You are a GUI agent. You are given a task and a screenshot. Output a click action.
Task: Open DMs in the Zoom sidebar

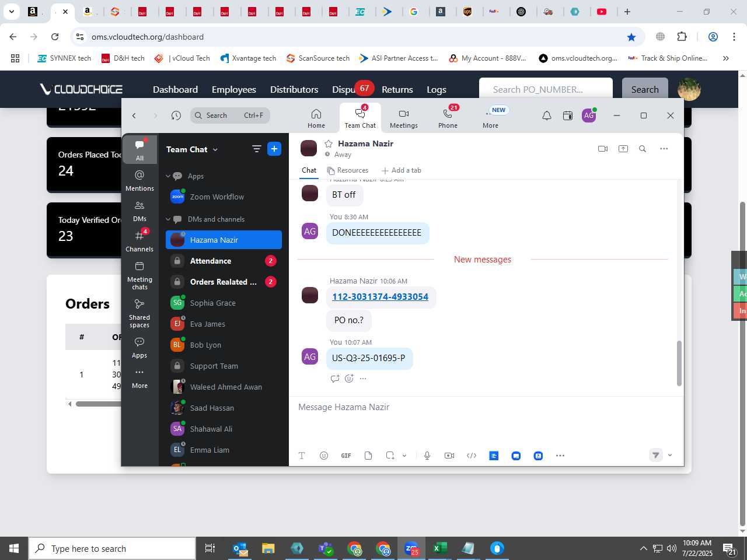tap(139, 211)
